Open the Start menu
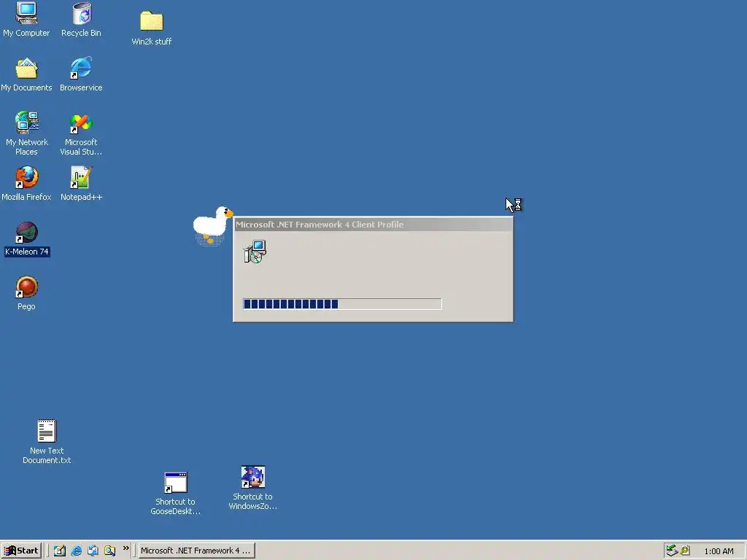 coord(21,551)
